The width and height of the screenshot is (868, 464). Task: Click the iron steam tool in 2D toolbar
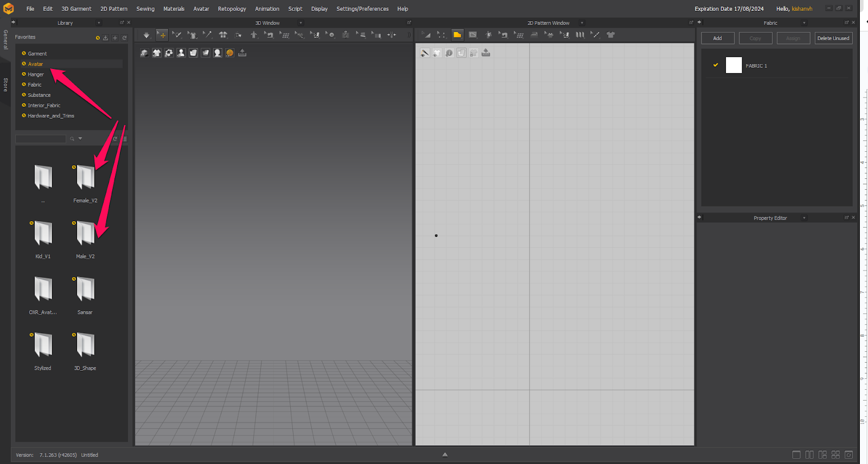pos(534,35)
